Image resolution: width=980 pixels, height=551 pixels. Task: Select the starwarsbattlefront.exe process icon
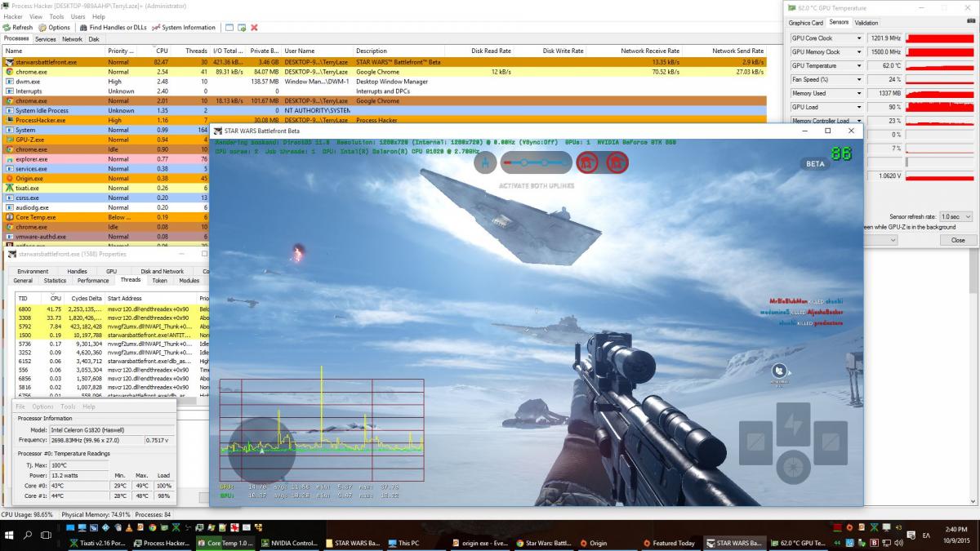click(10, 62)
